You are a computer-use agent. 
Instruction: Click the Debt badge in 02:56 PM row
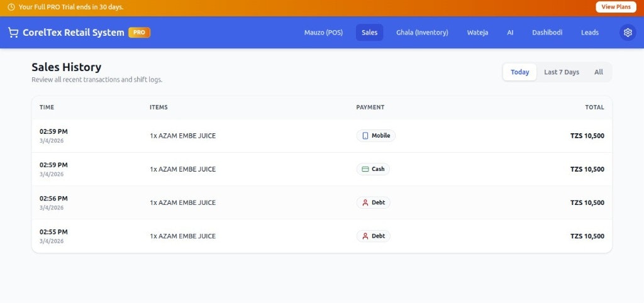[x=374, y=202]
